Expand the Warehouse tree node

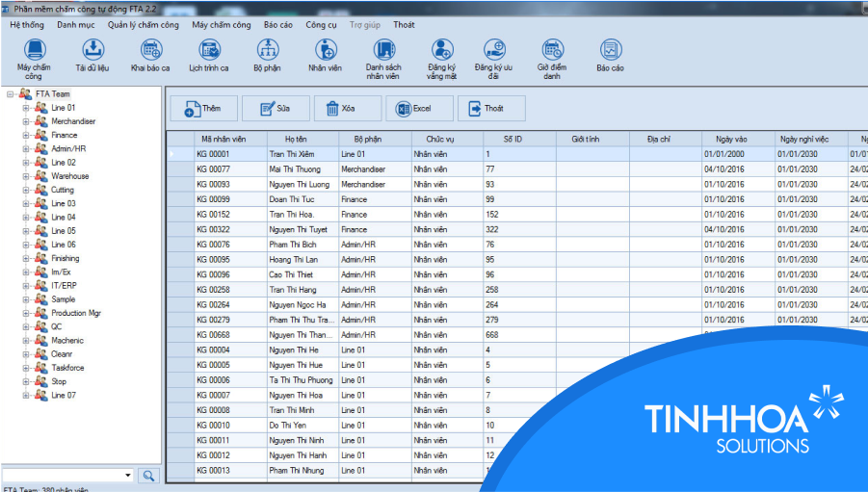click(x=26, y=176)
